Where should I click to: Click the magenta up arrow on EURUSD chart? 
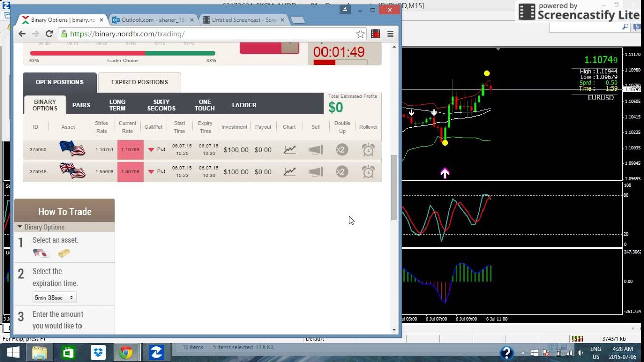445,173
